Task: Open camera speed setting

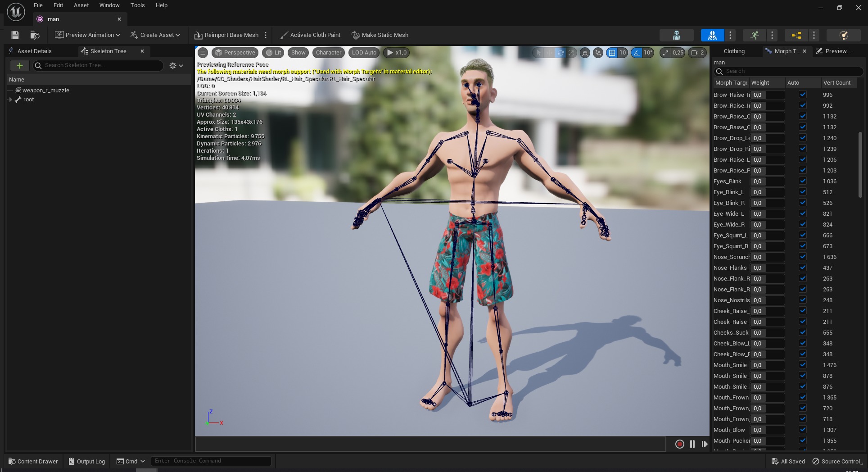Action: pos(697,53)
